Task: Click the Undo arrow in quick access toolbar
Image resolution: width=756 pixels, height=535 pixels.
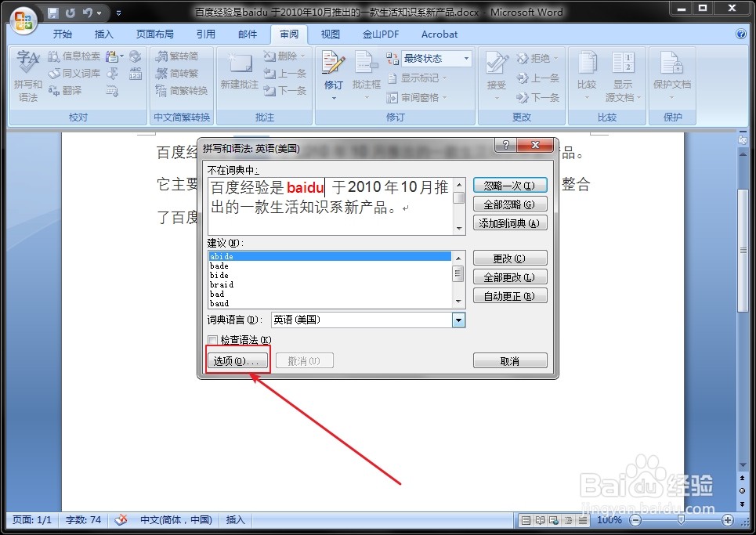Action: pos(87,13)
